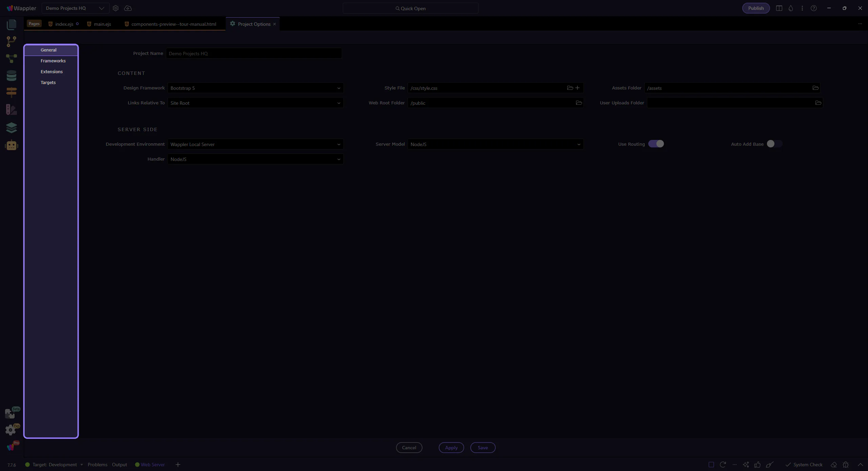
Task: Click the Quick Open search field
Action: (410, 8)
